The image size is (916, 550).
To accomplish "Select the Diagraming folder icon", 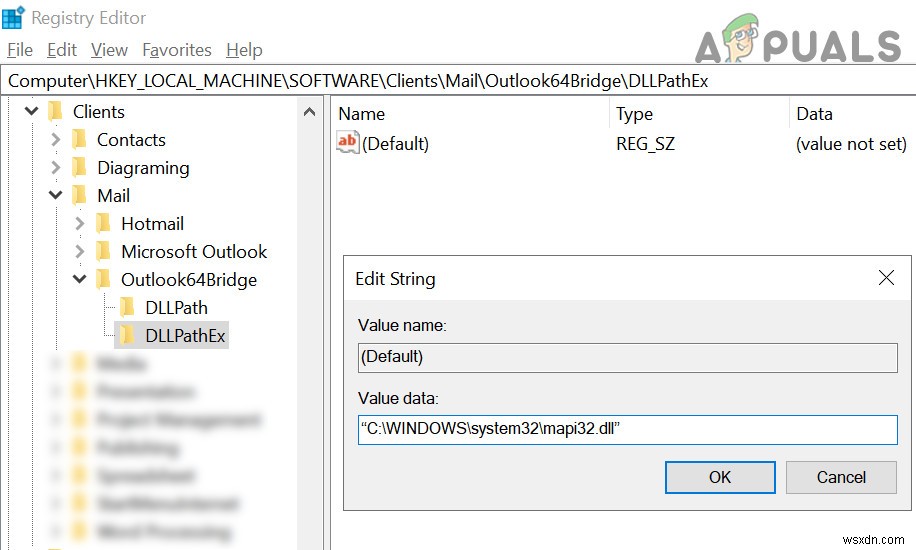I will (x=79, y=167).
